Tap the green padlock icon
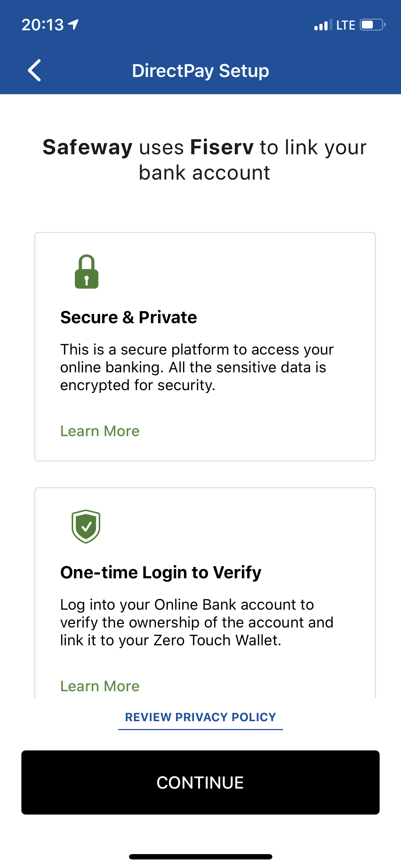The width and height of the screenshot is (401, 868). (87, 272)
